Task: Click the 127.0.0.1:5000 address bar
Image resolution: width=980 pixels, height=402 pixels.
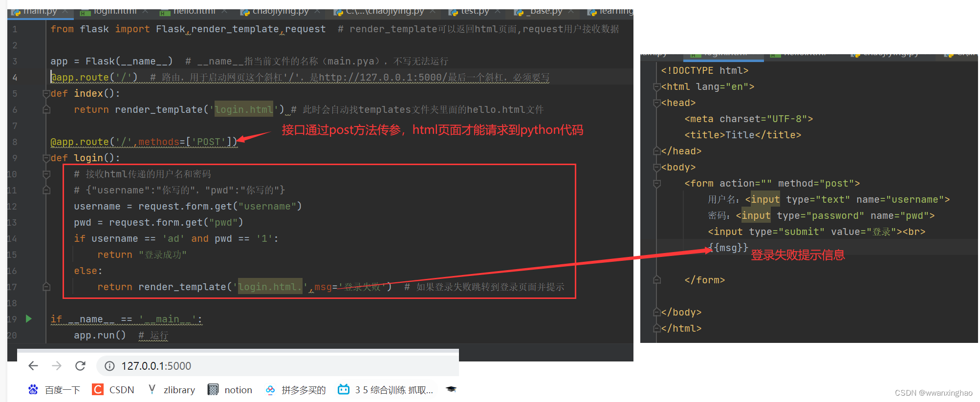Action: pos(278,366)
